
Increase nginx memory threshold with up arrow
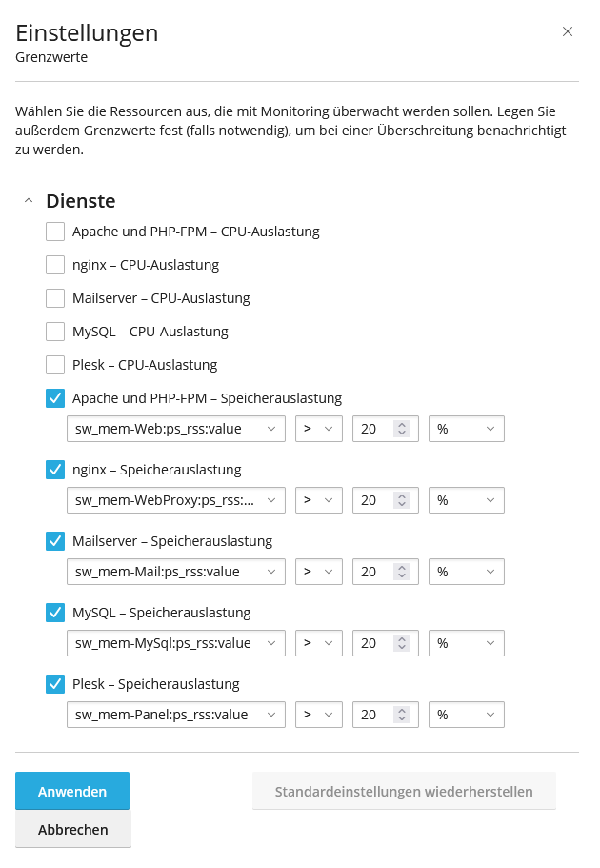point(402,495)
